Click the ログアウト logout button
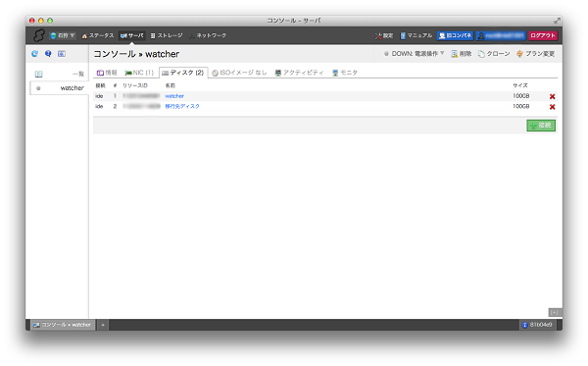588x366 pixels. (x=543, y=35)
